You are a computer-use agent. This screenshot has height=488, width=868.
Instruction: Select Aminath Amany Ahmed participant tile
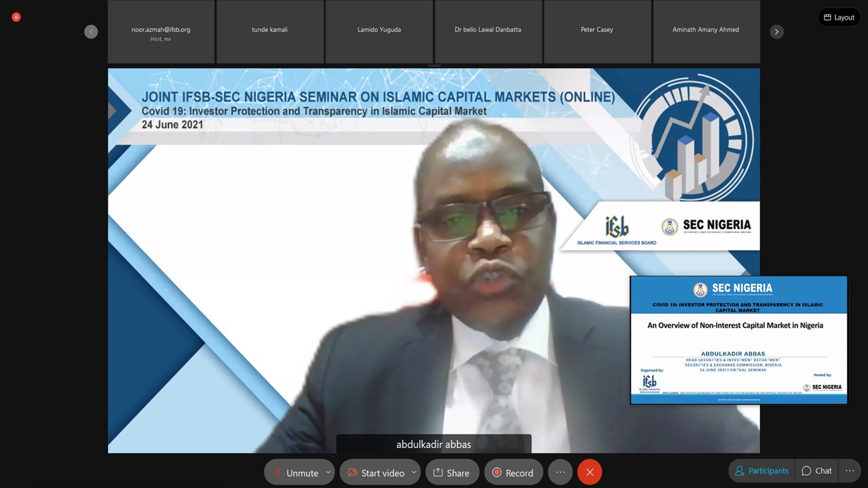[x=706, y=32]
